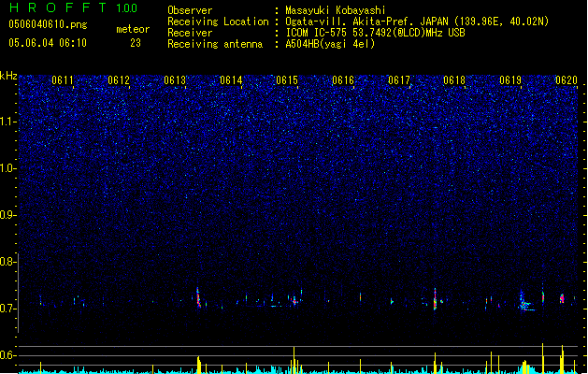Image resolution: width=588 pixels, height=374 pixels.
Task: Click the tallest yellow intensity spike near 0619
Action: tap(542, 357)
